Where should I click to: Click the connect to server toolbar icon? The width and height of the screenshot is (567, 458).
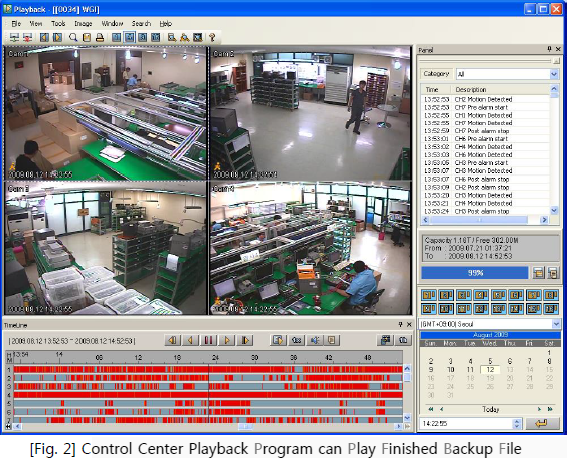(14, 37)
